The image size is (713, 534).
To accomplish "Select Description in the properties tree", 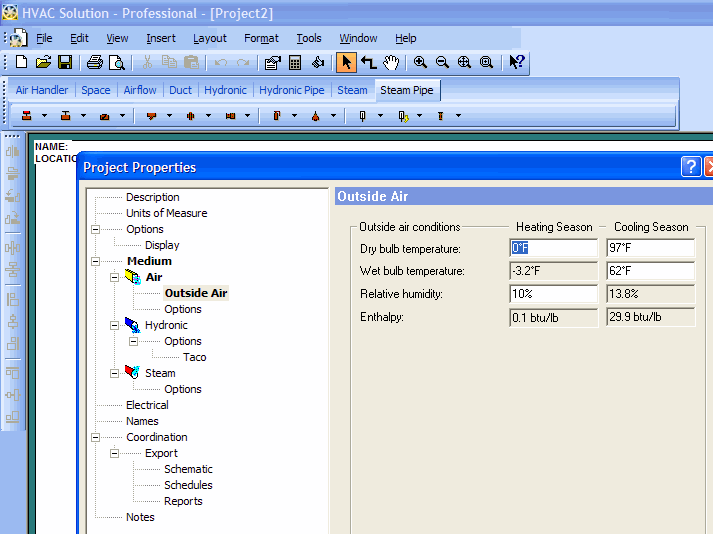I will point(152,197).
